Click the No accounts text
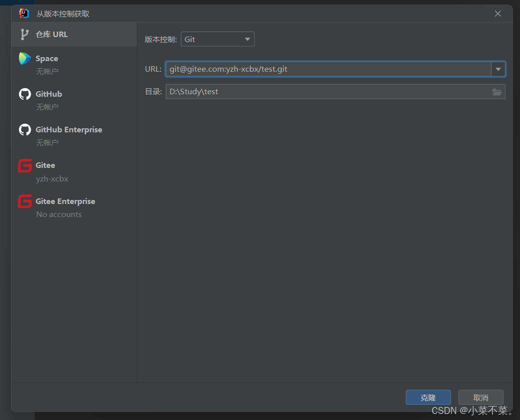The height and width of the screenshot is (420, 520). 59,215
